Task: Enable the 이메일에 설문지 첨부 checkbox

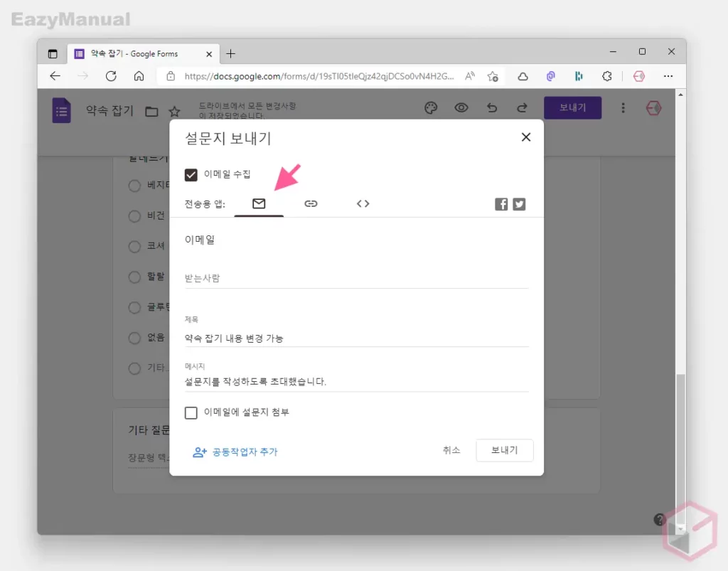Action: (x=191, y=412)
